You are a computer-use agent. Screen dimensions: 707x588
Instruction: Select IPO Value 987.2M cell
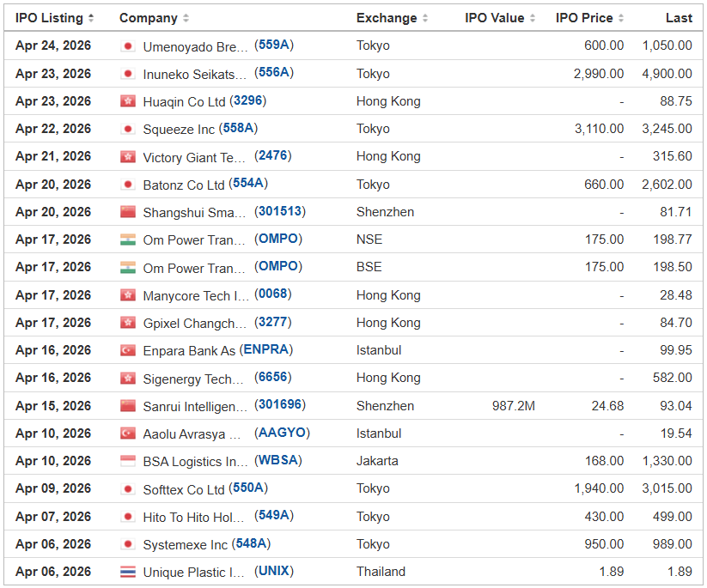point(513,406)
